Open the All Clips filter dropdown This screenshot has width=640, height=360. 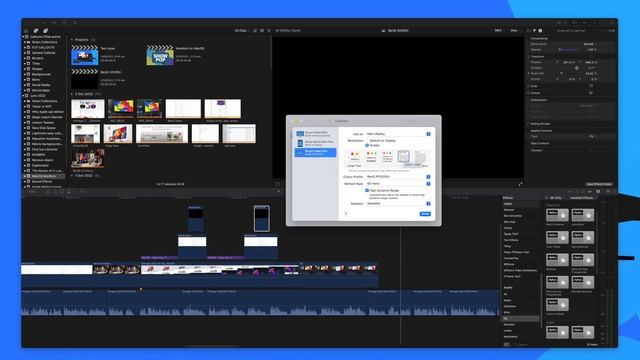click(241, 31)
